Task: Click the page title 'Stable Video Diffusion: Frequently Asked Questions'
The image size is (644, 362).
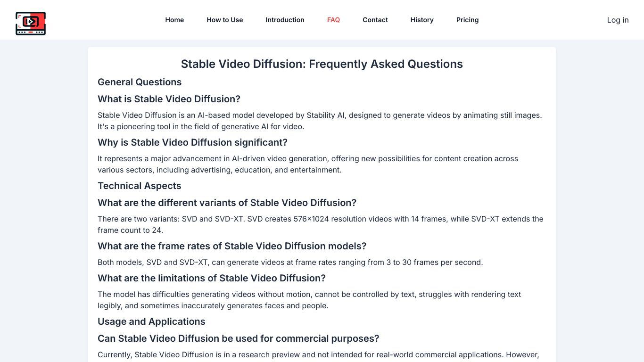Action: point(322,64)
